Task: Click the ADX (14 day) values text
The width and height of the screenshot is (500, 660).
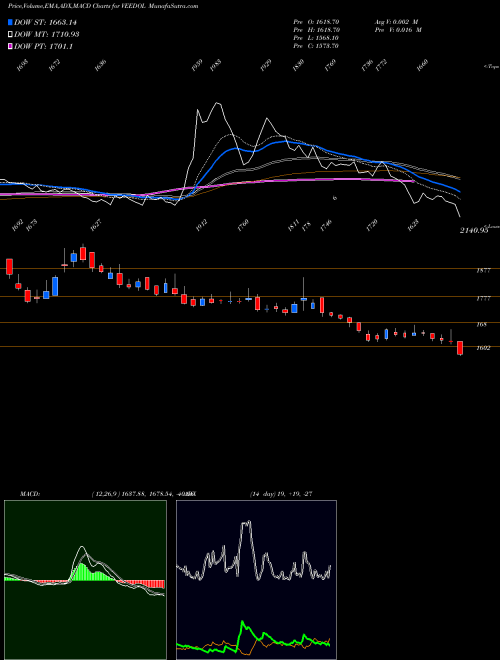Action: click(281, 494)
